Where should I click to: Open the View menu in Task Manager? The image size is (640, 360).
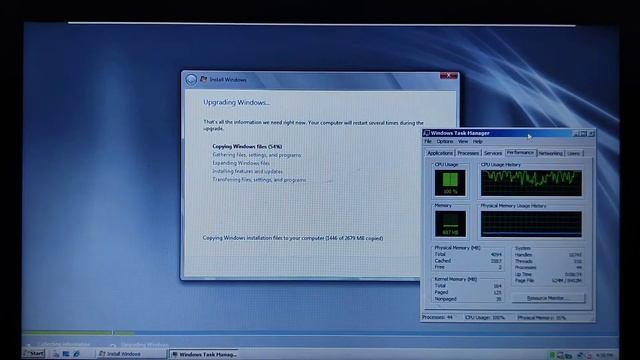pos(463,141)
